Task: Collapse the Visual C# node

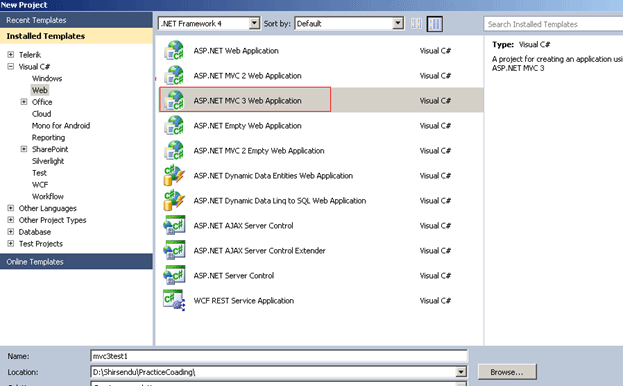Action: (x=11, y=67)
